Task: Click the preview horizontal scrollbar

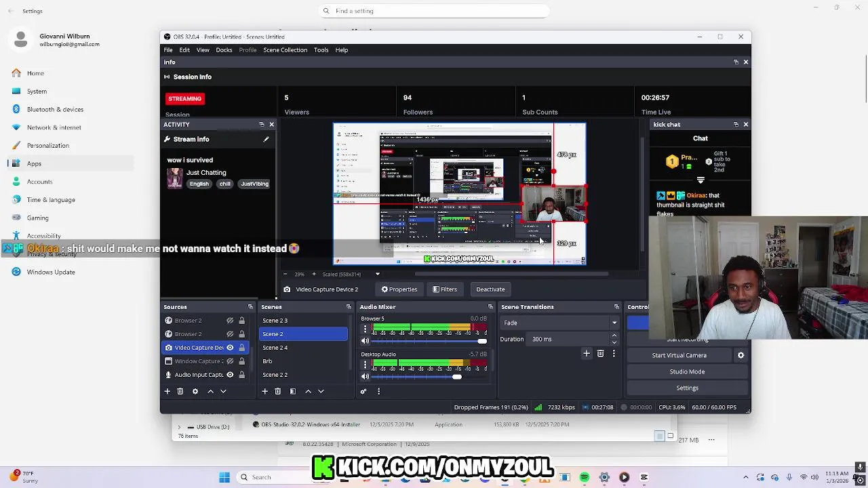Action: (x=511, y=274)
